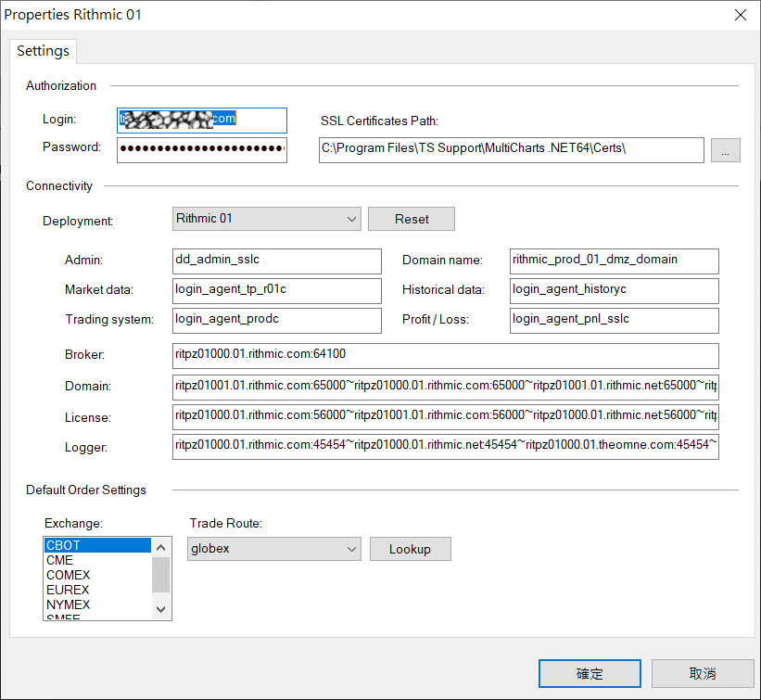761x700 pixels.
Task: Select CBOT in the Exchange list
Action: pos(97,545)
